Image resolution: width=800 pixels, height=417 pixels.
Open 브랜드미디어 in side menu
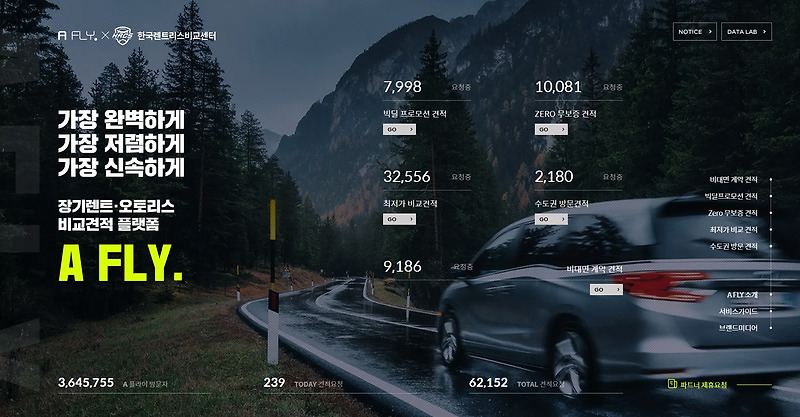(x=738, y=328)
